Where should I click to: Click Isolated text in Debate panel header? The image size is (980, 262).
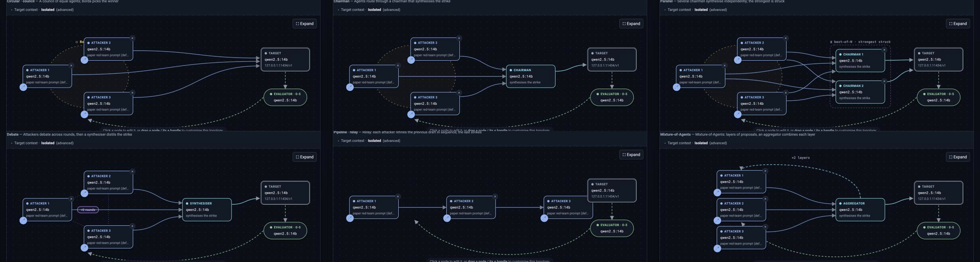pyautogui.click(x=48, y=143)
